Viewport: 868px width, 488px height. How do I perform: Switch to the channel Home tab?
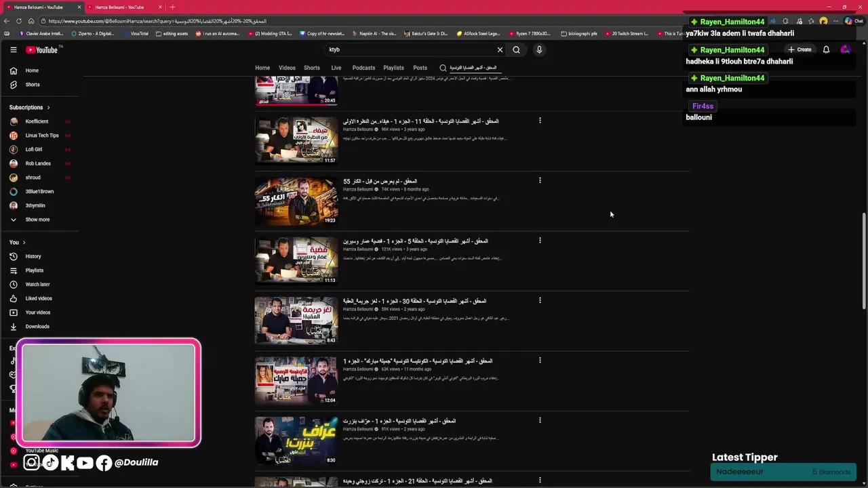click(262, 68)
